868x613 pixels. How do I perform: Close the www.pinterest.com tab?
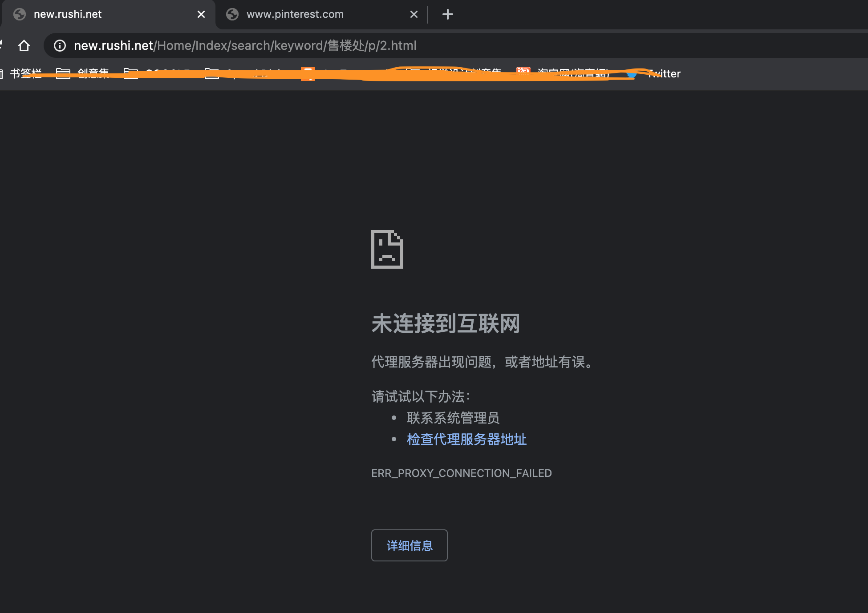(x=414, y=14)
